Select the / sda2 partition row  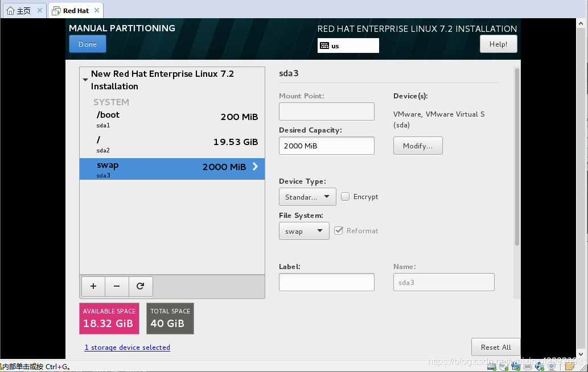coord(172,144)
